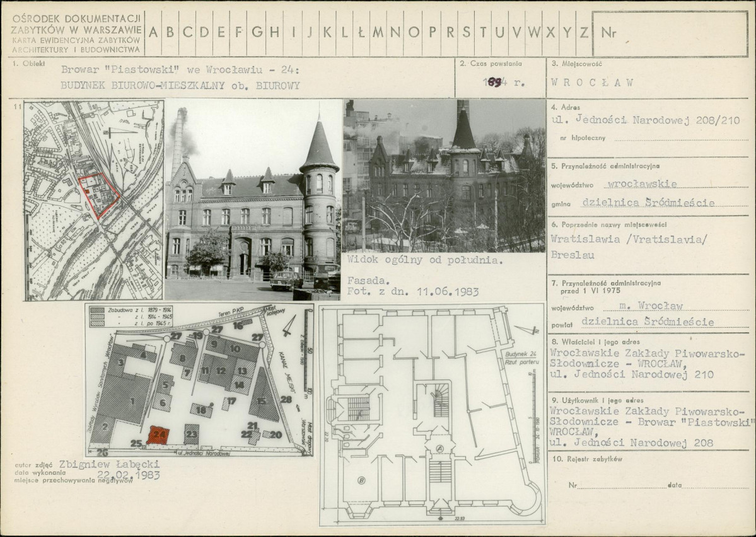Click the circled B marker on floor plan
This screenshot has width=756, height=537.
[361, 480]
